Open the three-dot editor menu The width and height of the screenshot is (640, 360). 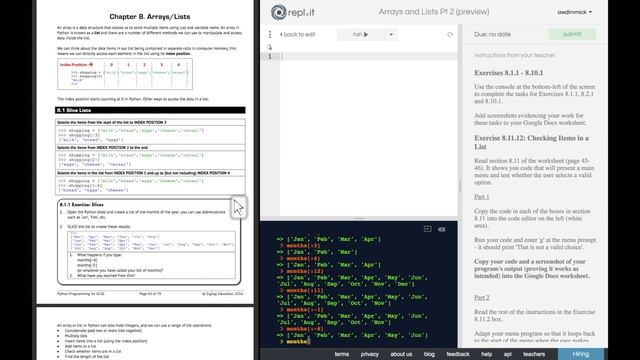pos(270,34)
